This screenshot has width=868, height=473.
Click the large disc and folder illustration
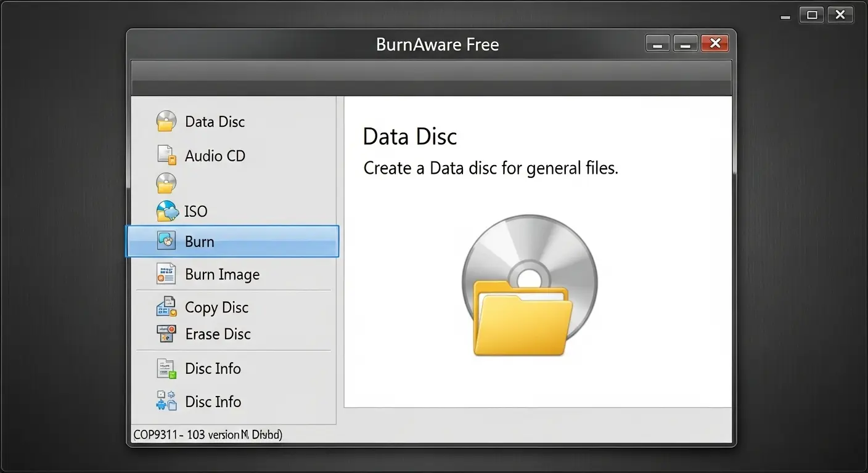(530, 285)
